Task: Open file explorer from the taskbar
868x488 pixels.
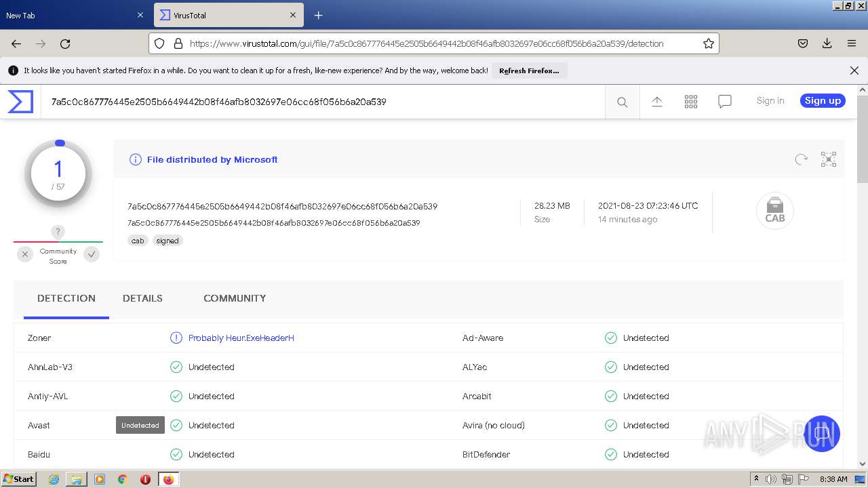Action: [77, 479]
